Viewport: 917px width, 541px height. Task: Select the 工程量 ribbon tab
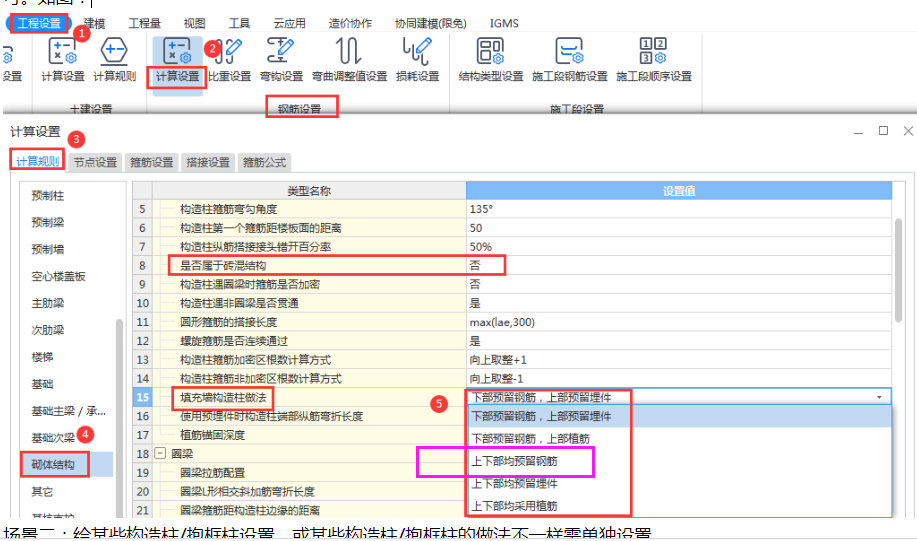click(144, 23)
